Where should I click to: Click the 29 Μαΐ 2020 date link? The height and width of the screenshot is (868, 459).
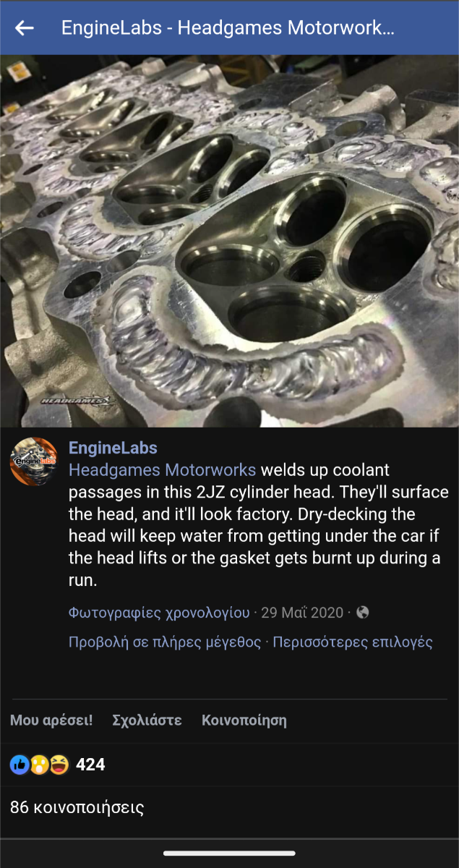pyautogui.click(x=302, y=613)
